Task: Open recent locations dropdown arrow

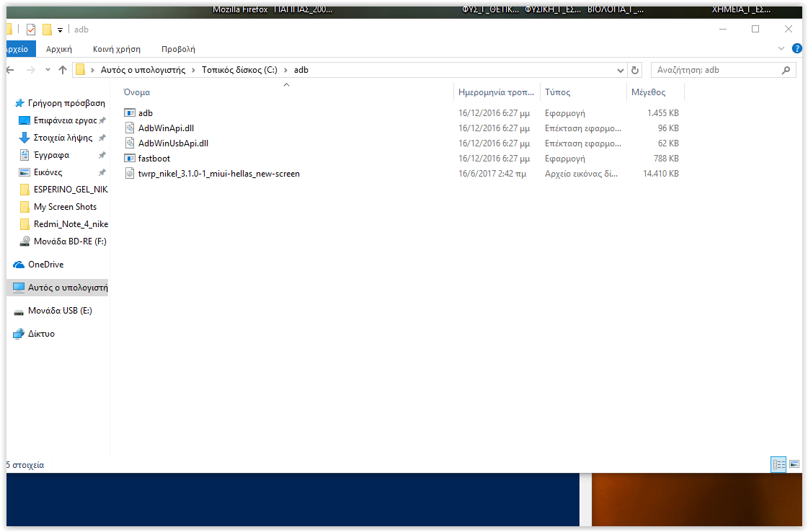Action: [x=48, y=70]
